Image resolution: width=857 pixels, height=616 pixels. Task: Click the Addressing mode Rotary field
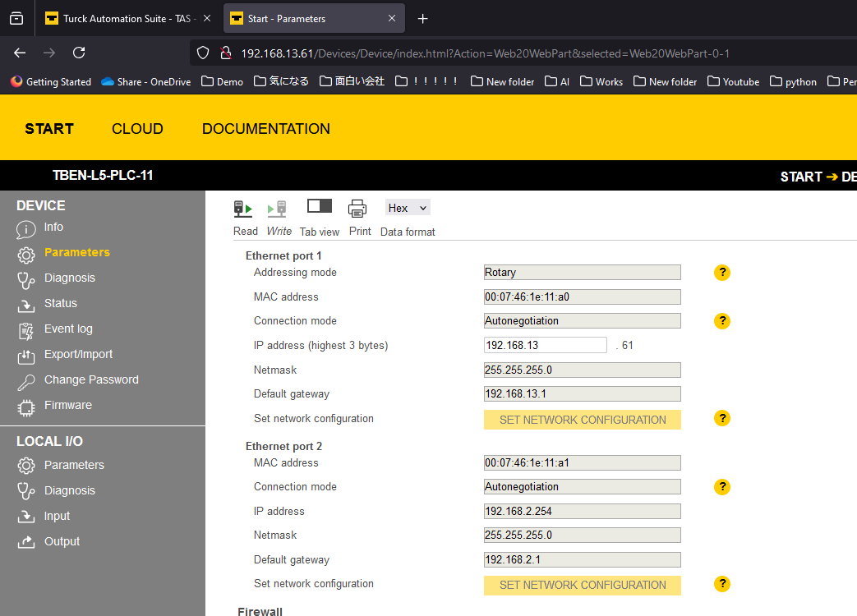(582, 272)
